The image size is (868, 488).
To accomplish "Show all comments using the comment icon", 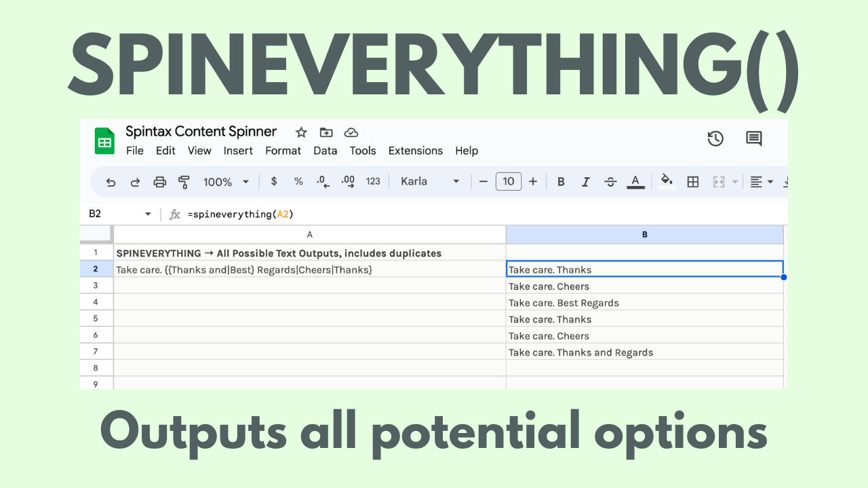I will click(753, 138).
